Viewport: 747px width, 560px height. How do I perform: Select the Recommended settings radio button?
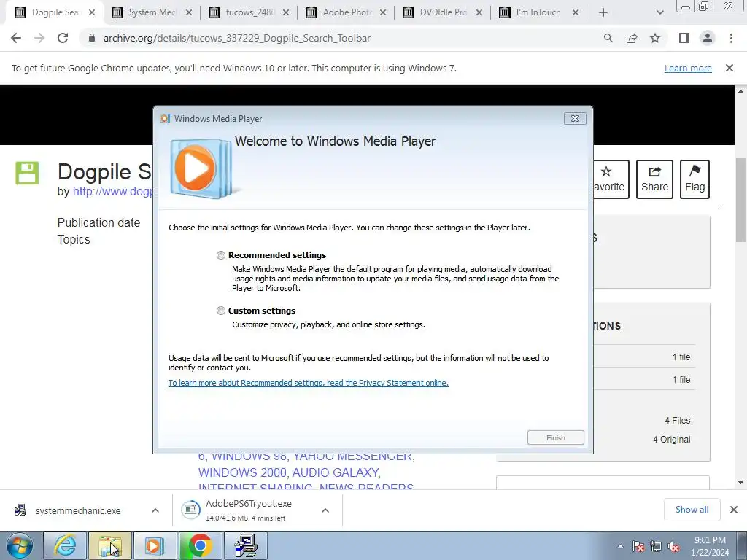220,255
